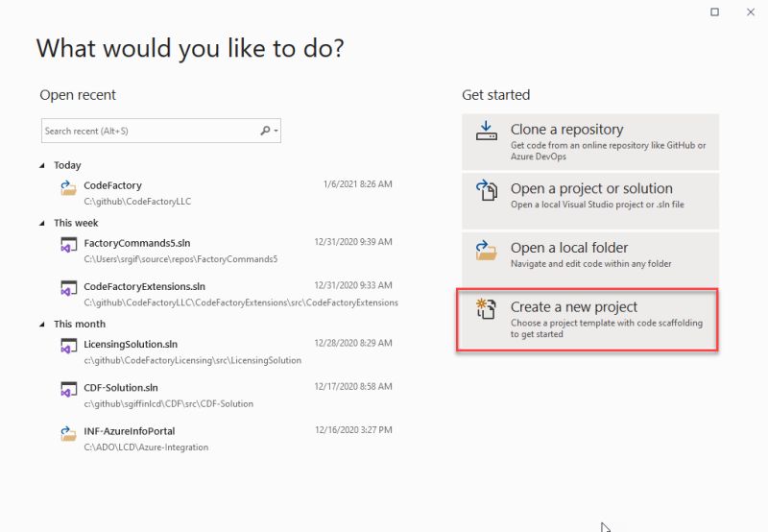Click path C:\github\CodeFactoryLLC
The width and height of the screenshot is (768, 532).
coord(137,202)
